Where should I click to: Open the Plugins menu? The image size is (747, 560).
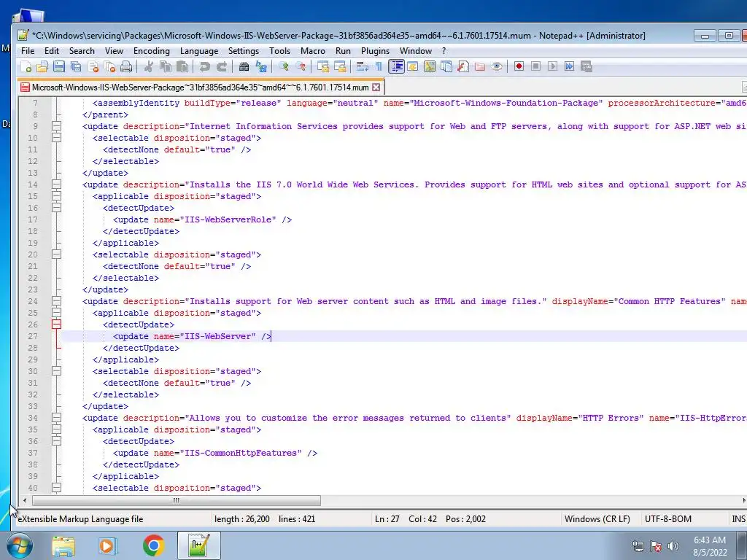click(x=375, y=51)
